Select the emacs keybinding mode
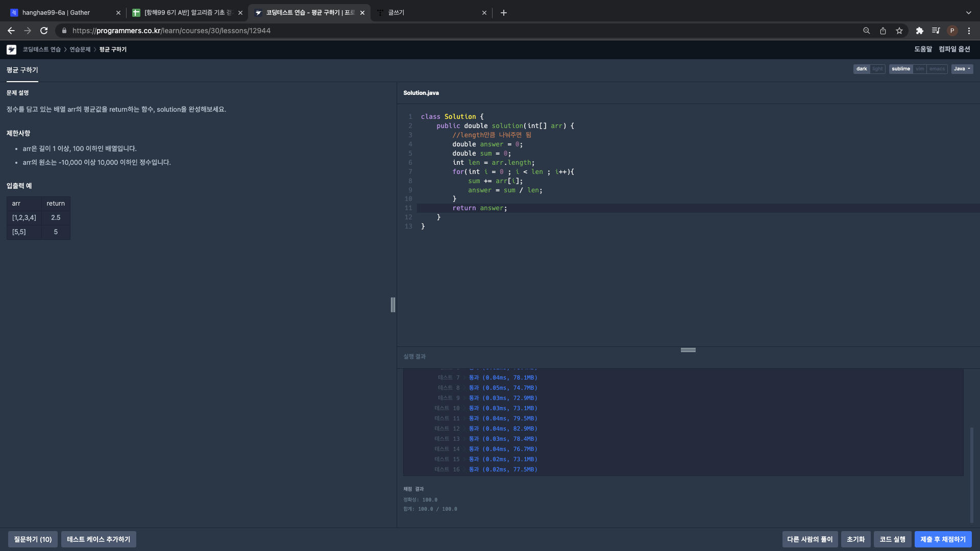Image resolution: width=980 pixels, height=551 pixels. point(937,69)
